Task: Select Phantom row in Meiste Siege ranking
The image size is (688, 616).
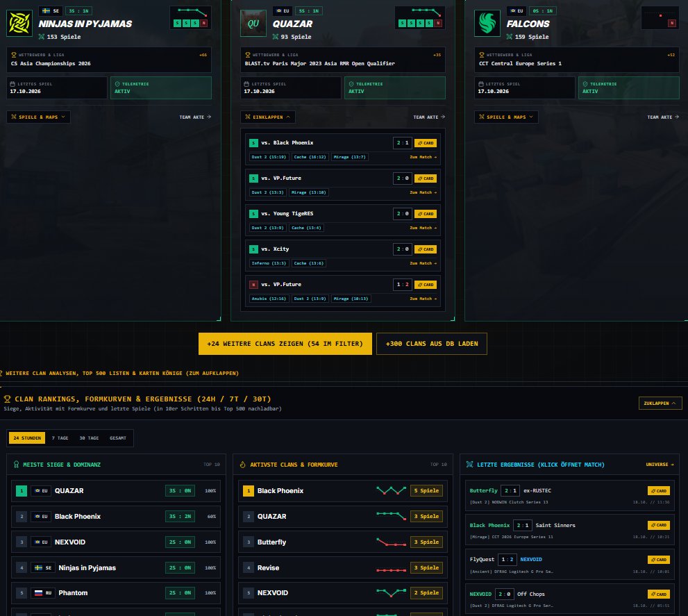Action: [x=116, y=592]
